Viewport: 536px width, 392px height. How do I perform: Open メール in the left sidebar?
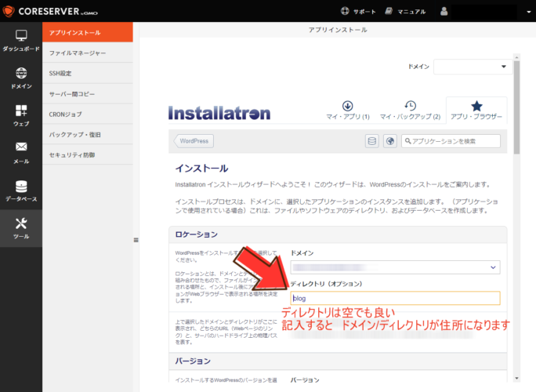pos(21,153)
